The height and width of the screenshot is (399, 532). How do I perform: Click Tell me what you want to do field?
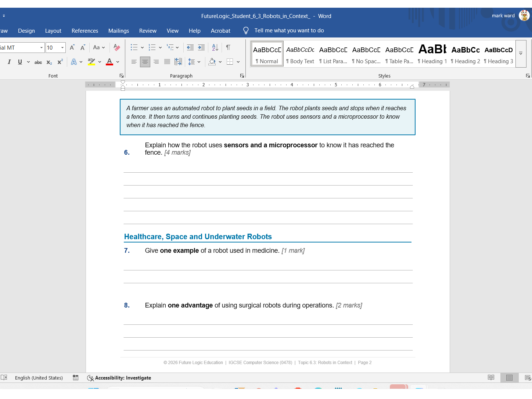pyautogui.click(x=289, y=30)
